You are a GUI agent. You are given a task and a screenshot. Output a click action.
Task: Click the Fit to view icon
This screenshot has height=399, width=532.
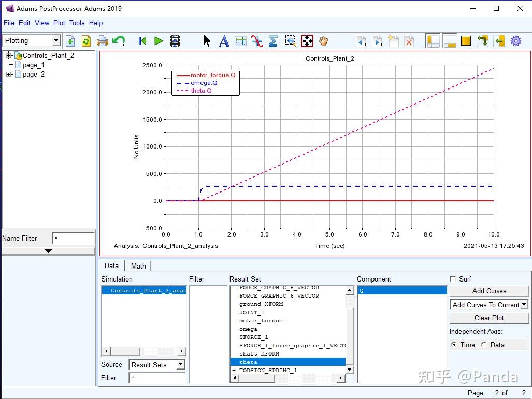tap(307, 41)
